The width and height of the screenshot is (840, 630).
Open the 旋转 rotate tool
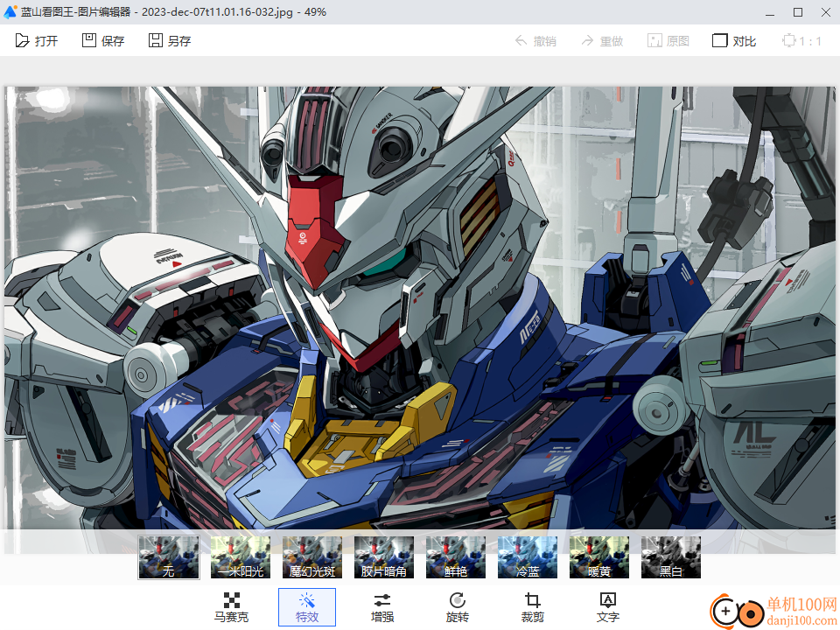(x=457, y=607)
